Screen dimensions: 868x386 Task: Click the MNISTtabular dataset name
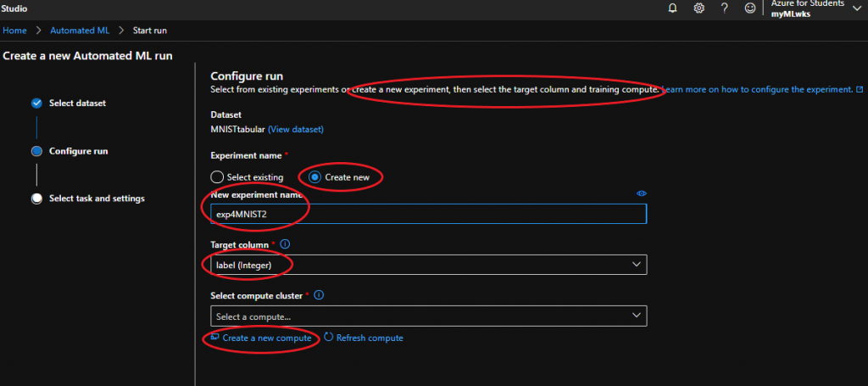[238, 130]
